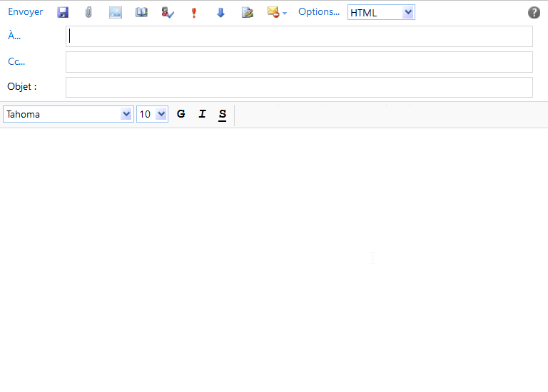
Task: Check recipient names icon
Action: coord(168,13)
